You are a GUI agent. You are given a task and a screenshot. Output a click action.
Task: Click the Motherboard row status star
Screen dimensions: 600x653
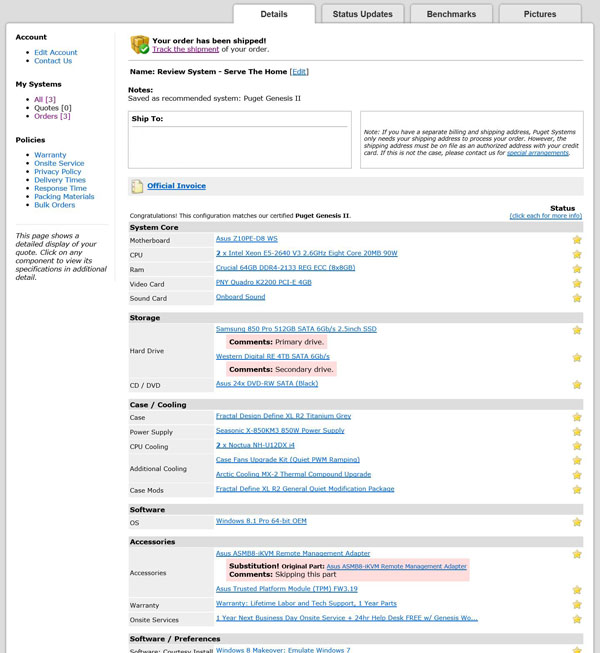(577, 239)
